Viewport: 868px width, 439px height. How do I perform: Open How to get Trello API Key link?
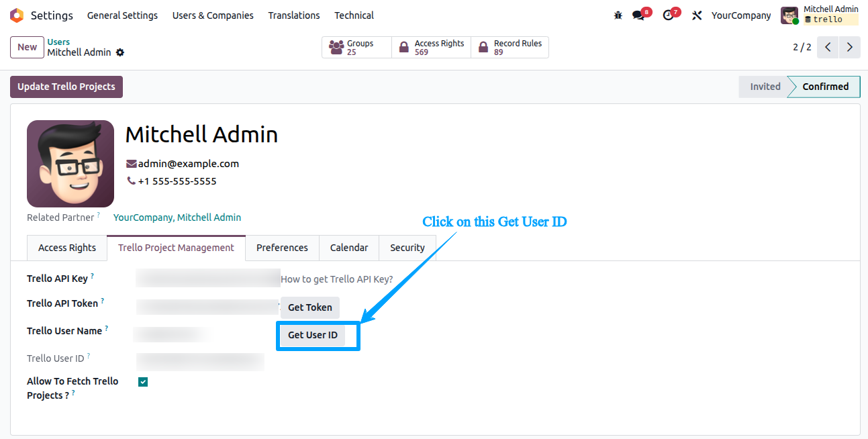click(337, 279)
